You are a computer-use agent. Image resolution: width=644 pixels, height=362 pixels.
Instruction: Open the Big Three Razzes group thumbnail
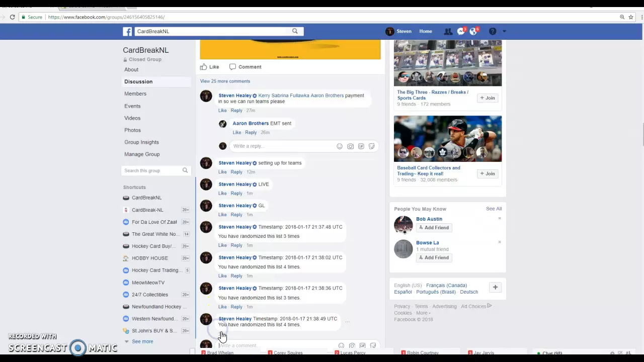(x=448, y=63)
